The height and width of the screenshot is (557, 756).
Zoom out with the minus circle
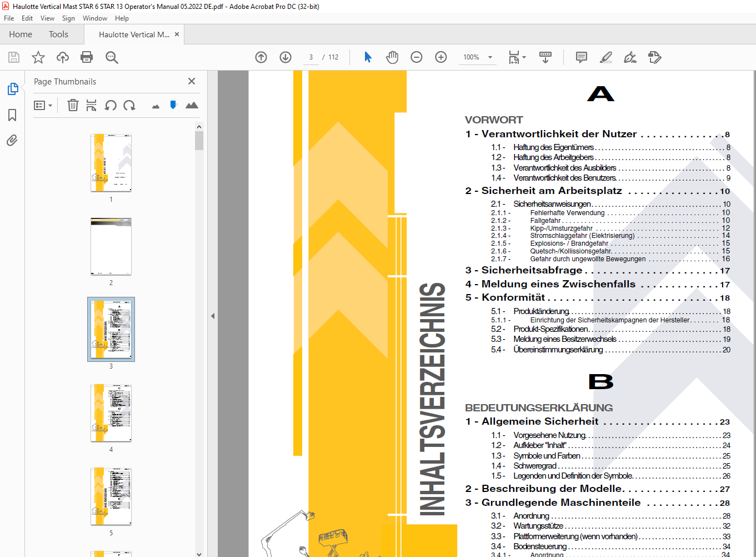(x=417, y=57)
